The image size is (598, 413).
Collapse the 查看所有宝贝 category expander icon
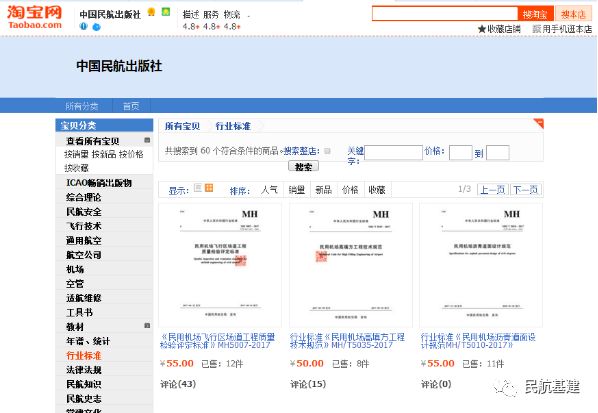click(x=147, y=140)
